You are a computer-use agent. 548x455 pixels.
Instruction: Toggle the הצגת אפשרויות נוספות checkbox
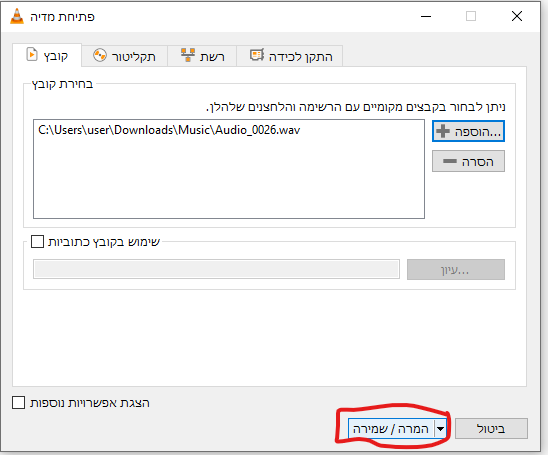pyautogui.click(x=18, y=403)
